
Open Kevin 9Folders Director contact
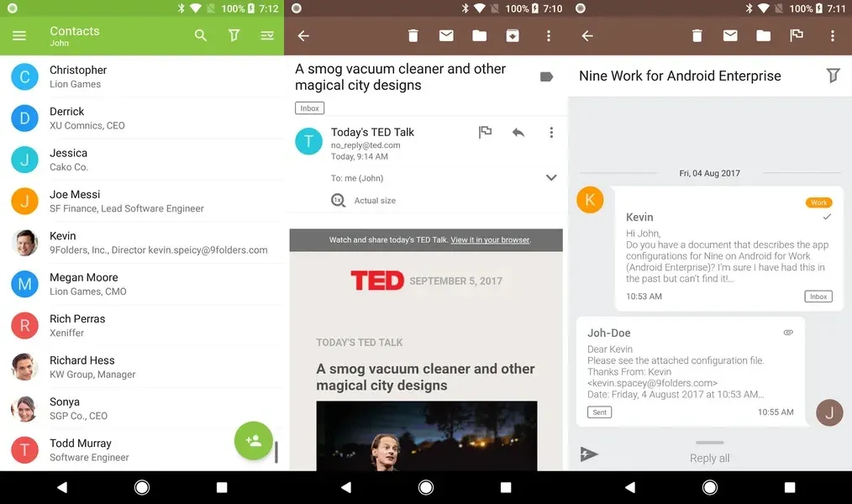coord(142,242)
